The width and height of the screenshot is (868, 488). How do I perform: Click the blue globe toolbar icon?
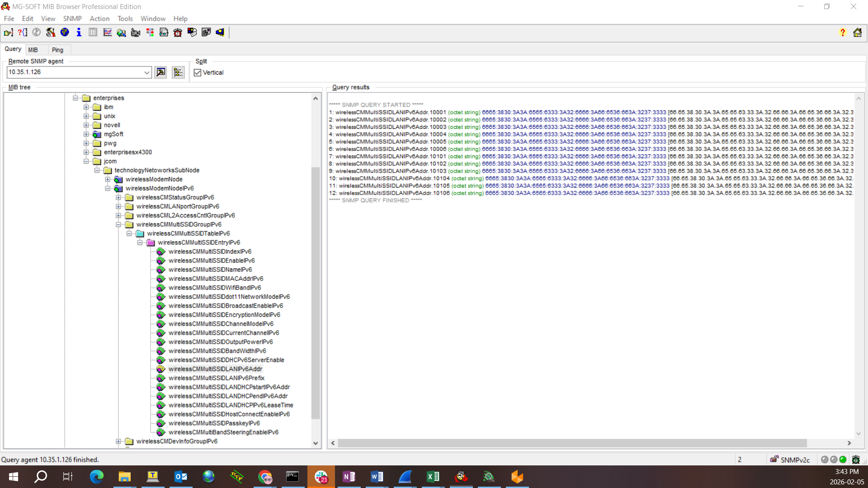pyautogui.click(x=65, y=33)
